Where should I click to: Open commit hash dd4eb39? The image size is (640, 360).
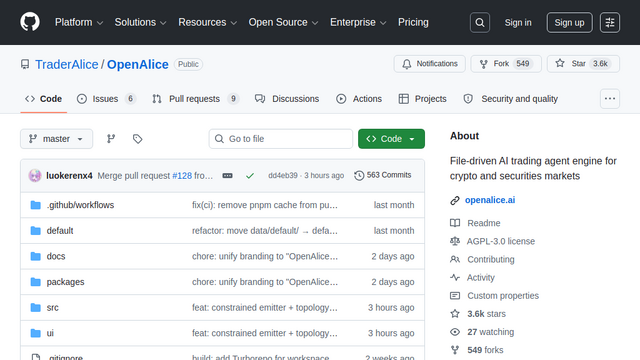pos(283,176)
